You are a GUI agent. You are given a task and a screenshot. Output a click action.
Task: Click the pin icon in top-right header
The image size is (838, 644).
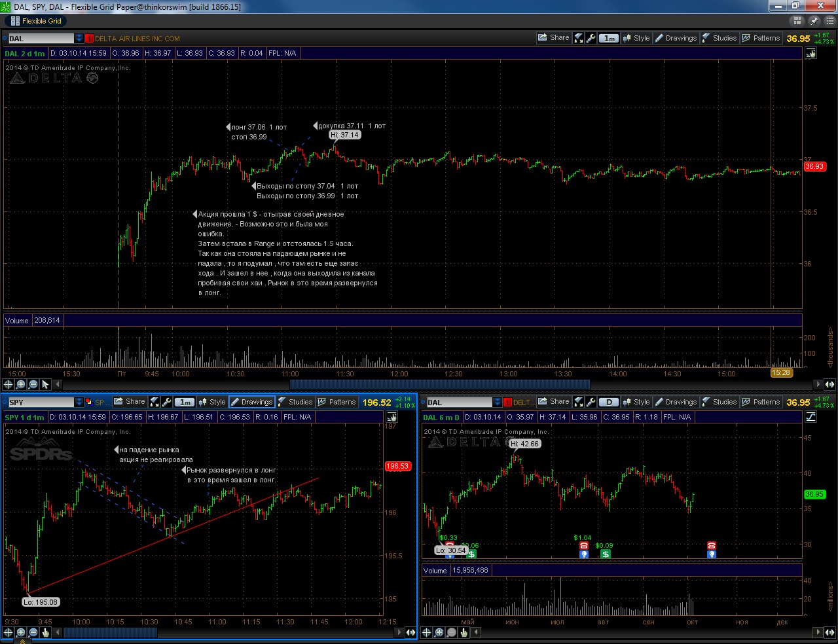tap(814, 21)
